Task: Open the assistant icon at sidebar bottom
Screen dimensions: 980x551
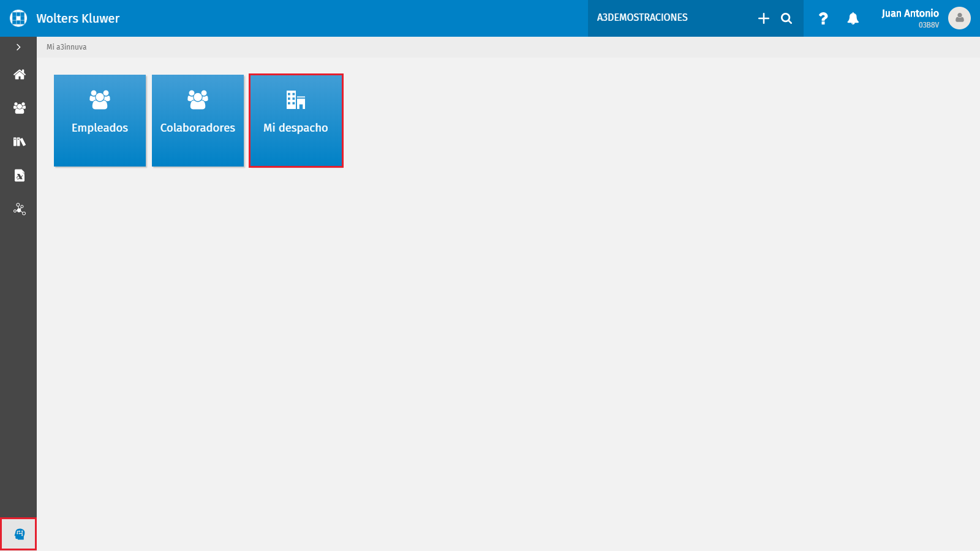Action: 18,534
